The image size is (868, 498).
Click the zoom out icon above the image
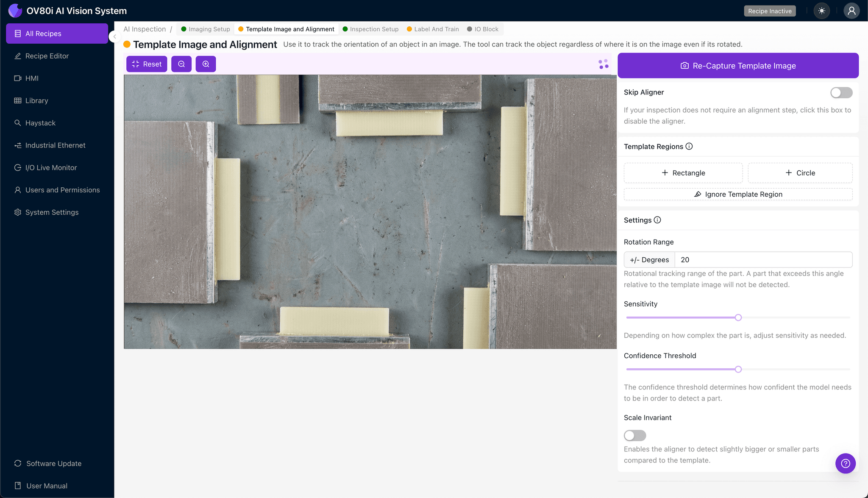click(x=181, y=64)
